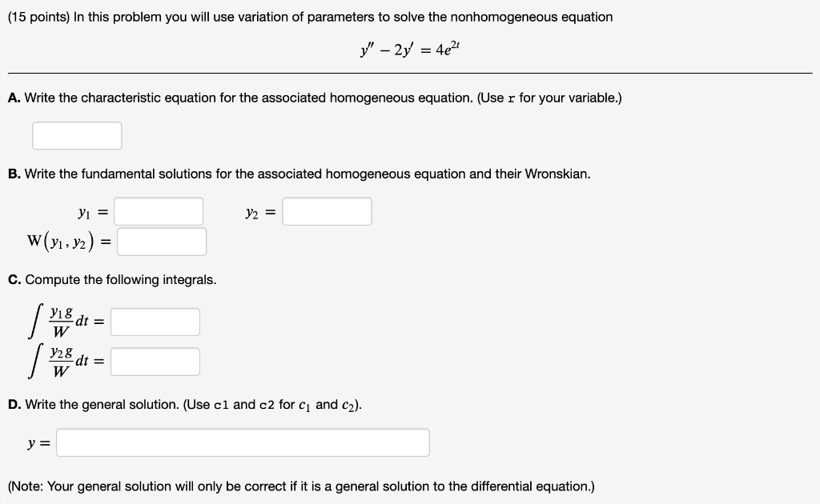
Task: Click the y2 fundamental solution field
Action: point(328,211)
